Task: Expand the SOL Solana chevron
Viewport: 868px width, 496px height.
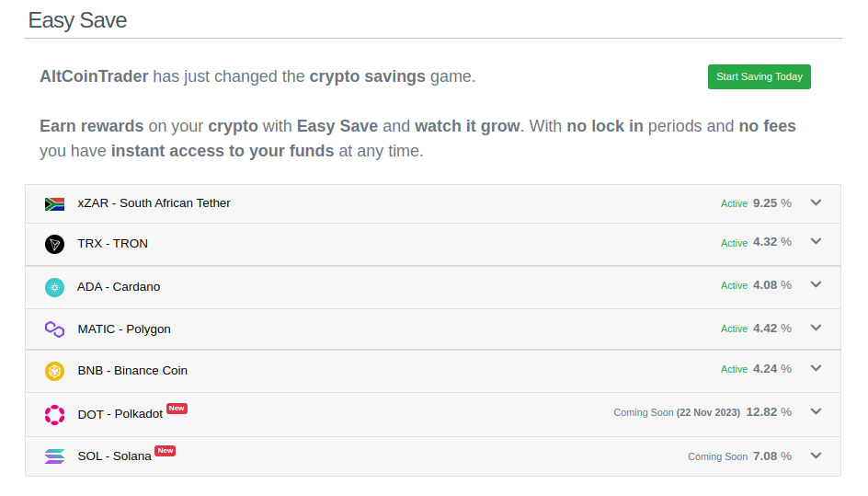Action: click(x=816, y=456)
